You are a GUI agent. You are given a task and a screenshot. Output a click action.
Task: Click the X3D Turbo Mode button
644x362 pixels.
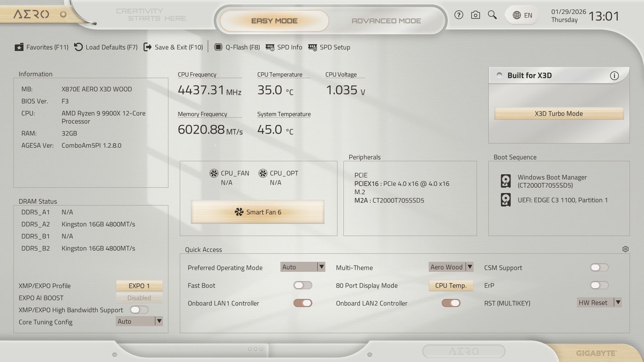[559, 114]
